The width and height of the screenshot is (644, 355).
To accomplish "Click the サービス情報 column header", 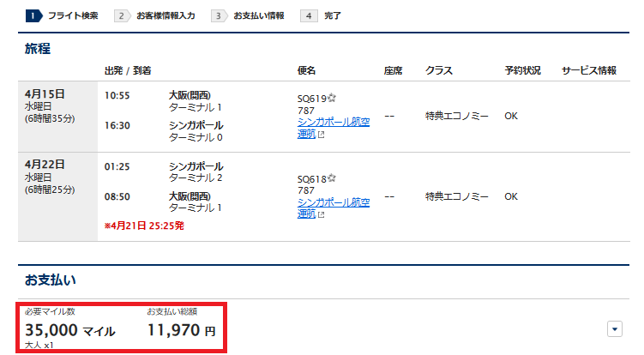I will pos(588,70).
